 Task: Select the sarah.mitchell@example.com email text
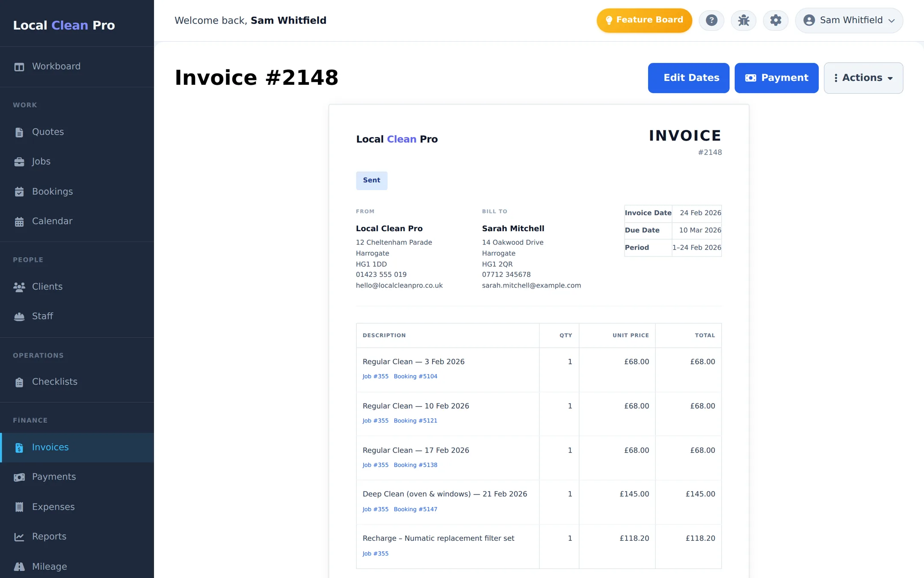[531, 286]
